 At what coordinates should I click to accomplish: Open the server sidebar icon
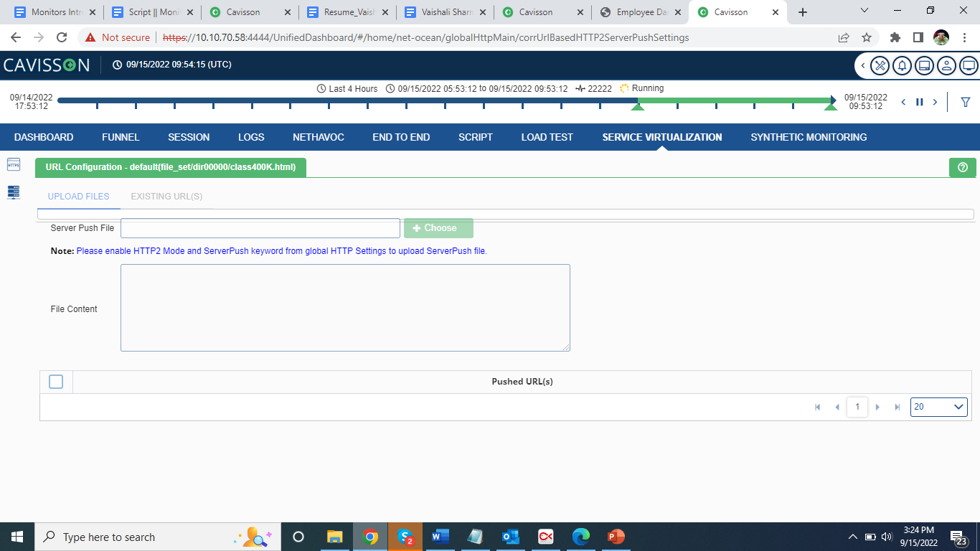click(14, 192)
